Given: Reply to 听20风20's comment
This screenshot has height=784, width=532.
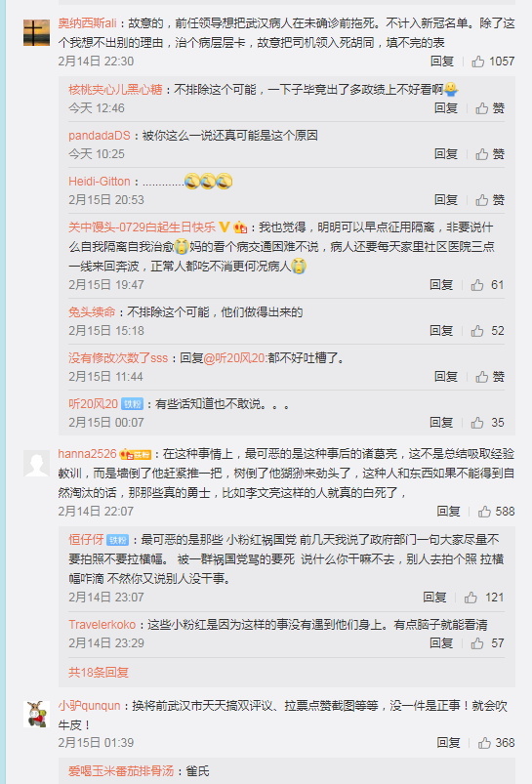Looking at the screenshot, I should 441,423.
